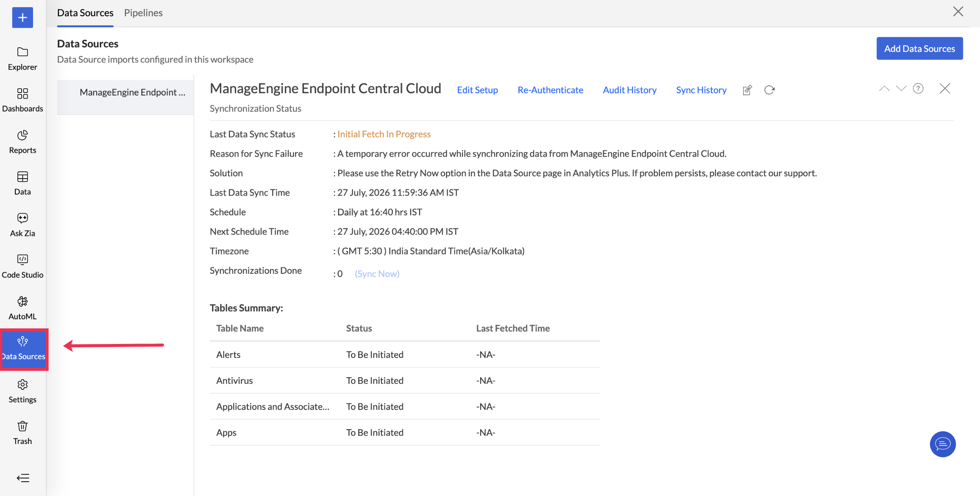The height and width of the screenshot is (496, 980).
Task: Click the Antivirus table name
Action: 234,380
